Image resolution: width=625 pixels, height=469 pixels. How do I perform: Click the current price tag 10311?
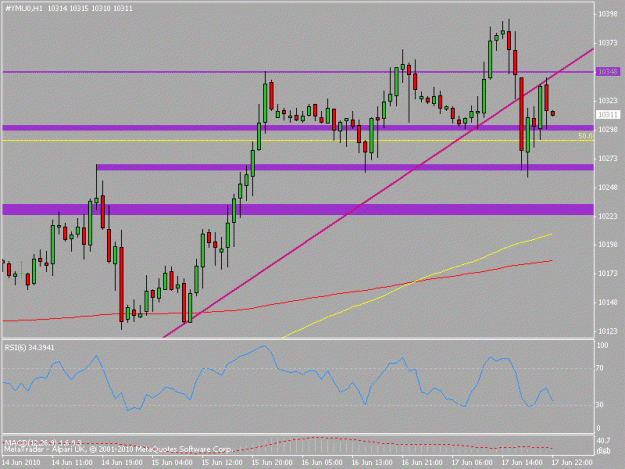[x=608, y=115]
